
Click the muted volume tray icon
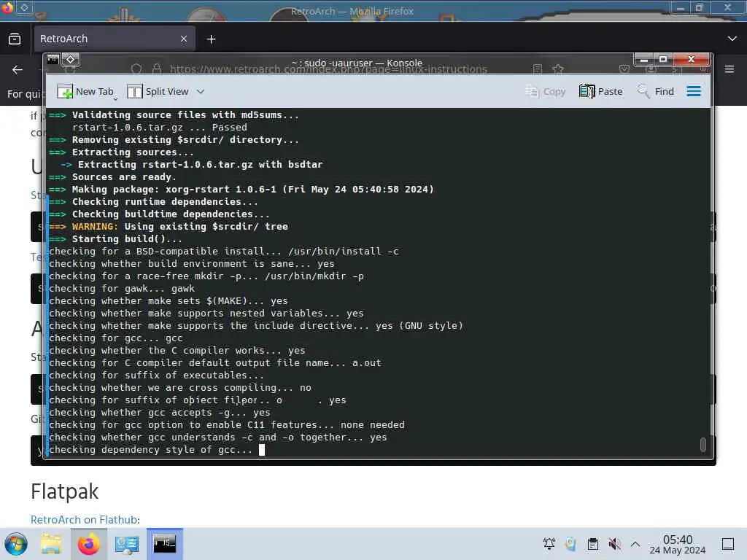(614, 544)
